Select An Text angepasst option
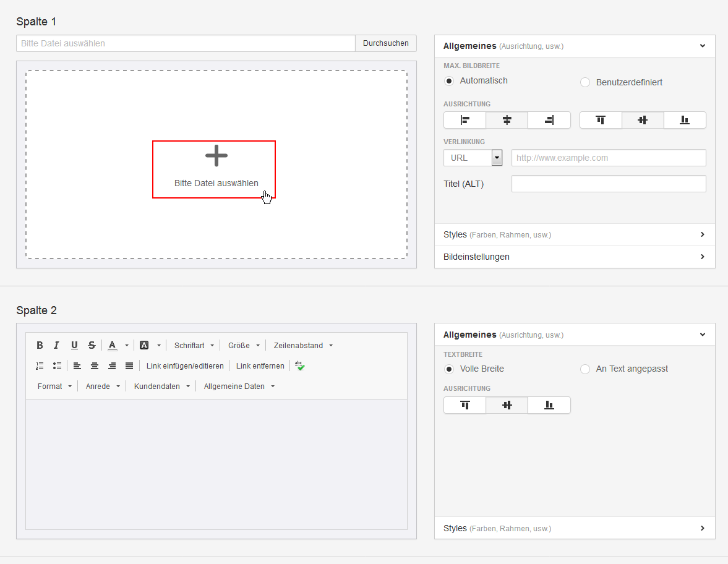Viewport: 728px width, 564px height. click(x=585, y=369)
